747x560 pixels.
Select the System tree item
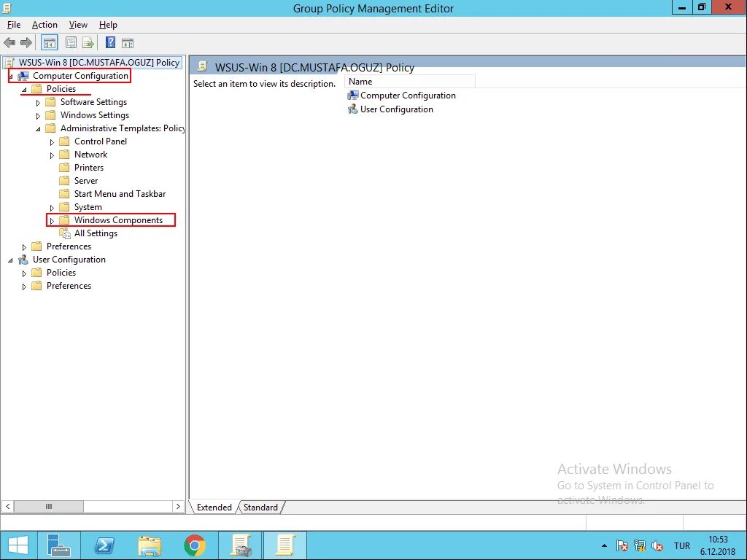pyautogui.click(x=88, y=207)
